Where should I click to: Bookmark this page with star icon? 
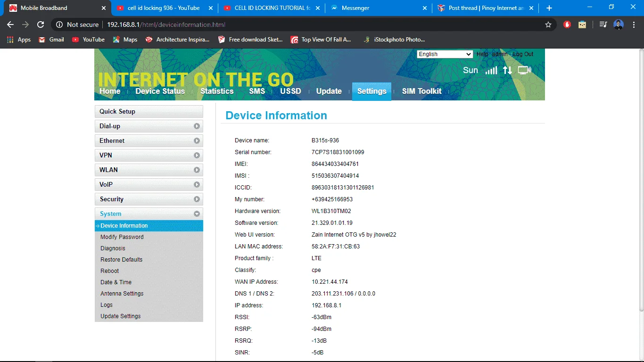[x=548, y=25]
